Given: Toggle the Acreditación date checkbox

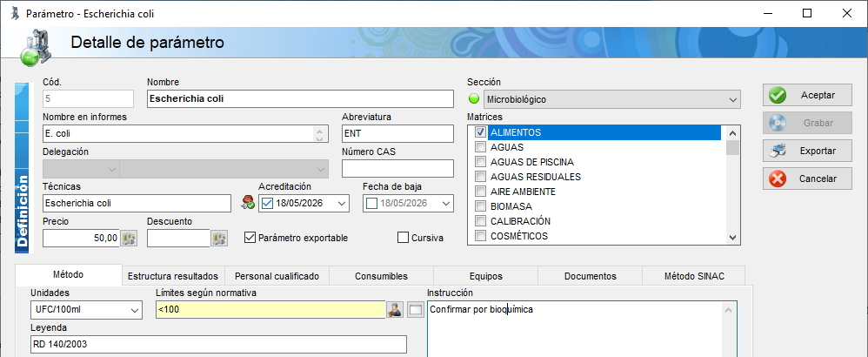Looking at the screenshot, I should 267,204.
